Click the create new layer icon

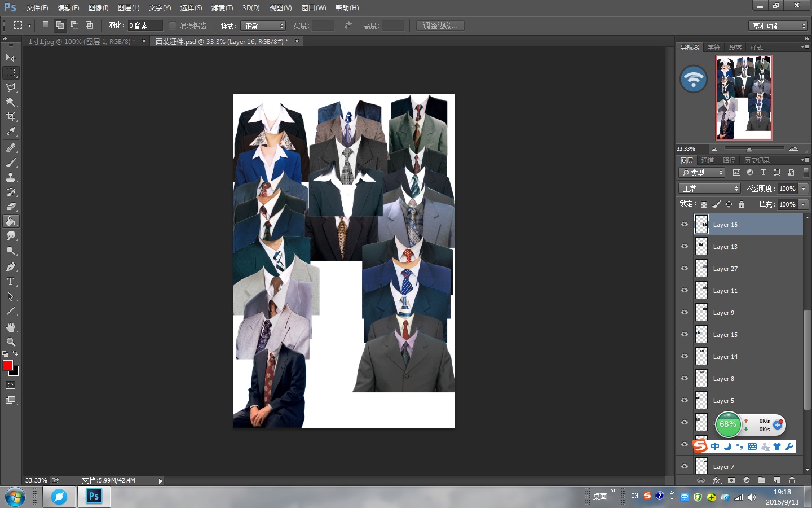(x=777, y=480)
